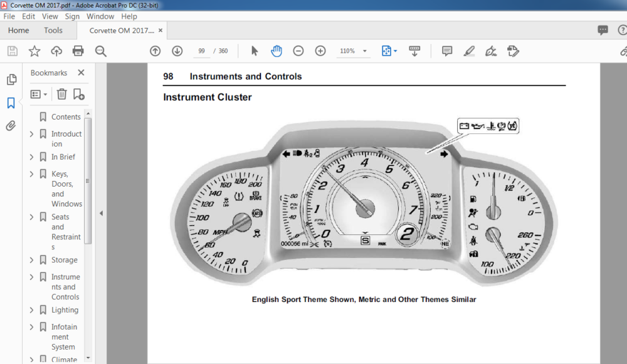Zoom in with the plus button

coord(320,51)
